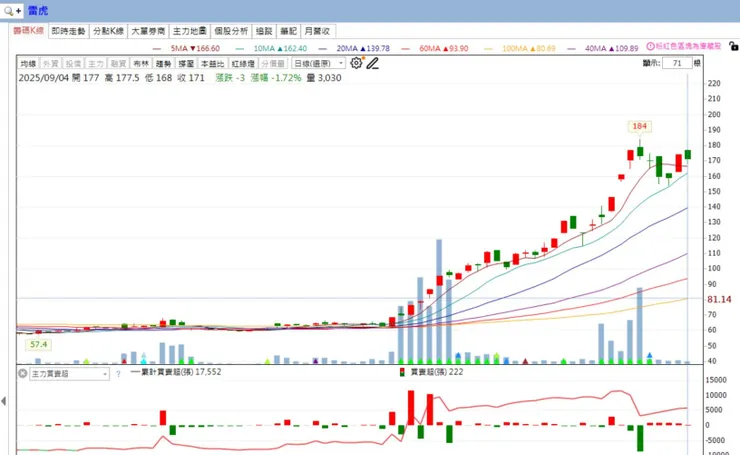Switch to 籌碼K線 tab

[x=28, y=31]
